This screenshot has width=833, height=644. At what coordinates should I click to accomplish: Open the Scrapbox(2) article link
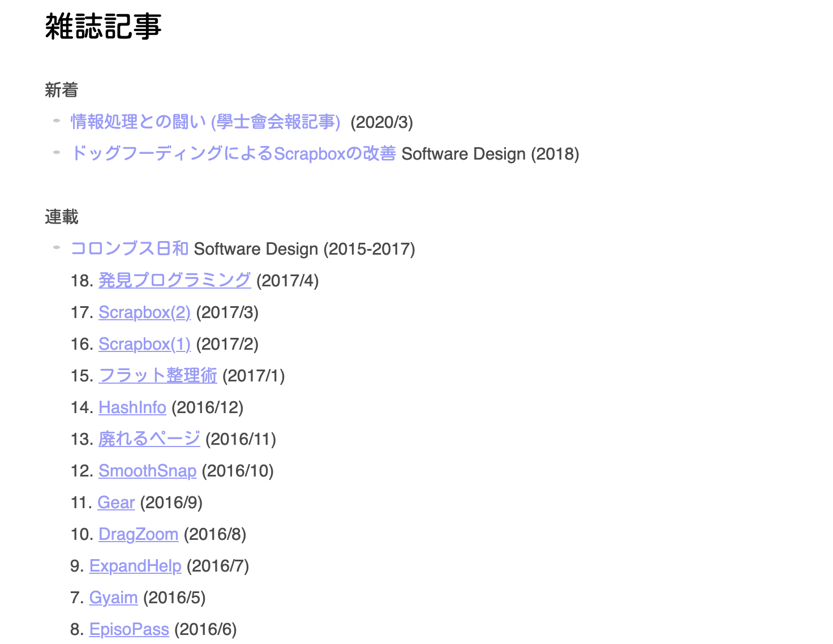click(x=144, y=312)
